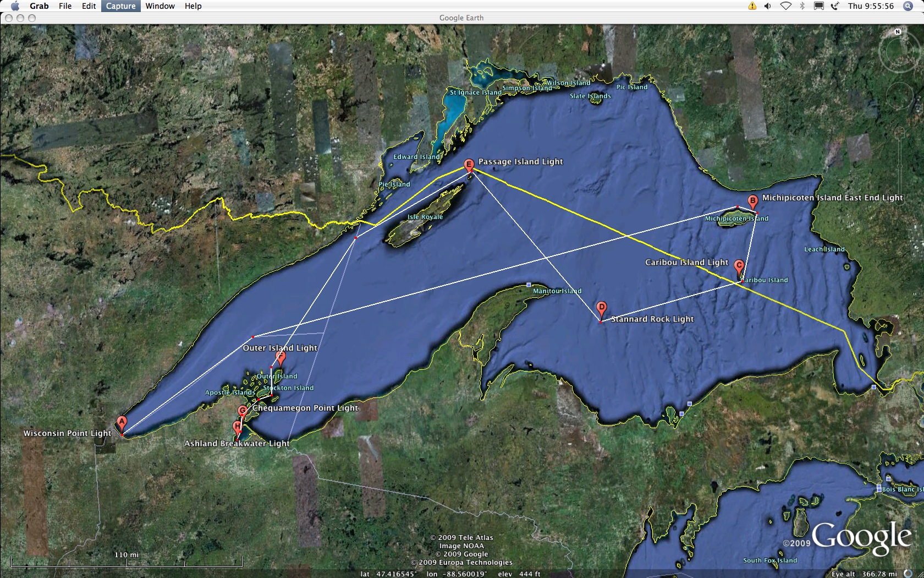This screenshot has width=924, height=578.
Task: Click the Stockton Island label
Action: pos(288,388)
